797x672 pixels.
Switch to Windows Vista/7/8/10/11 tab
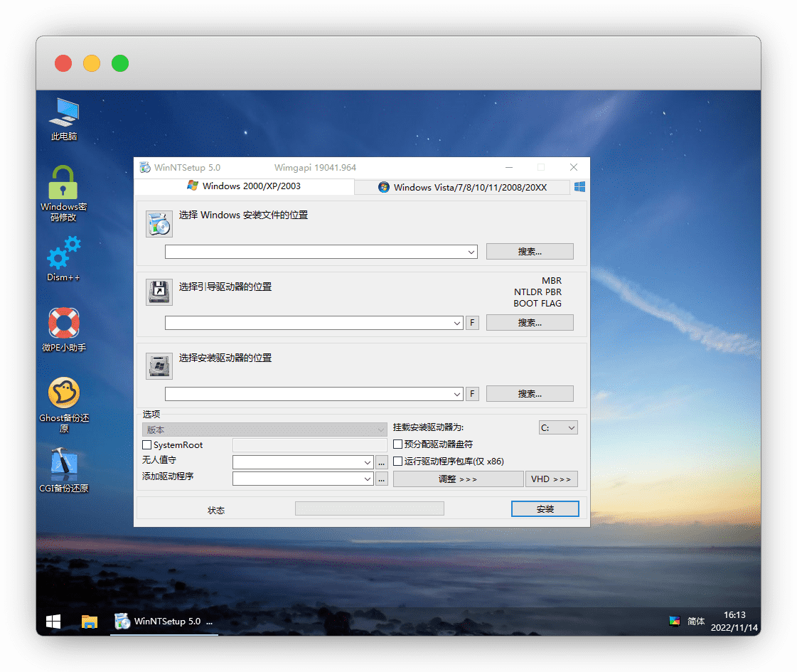point(462,187)
